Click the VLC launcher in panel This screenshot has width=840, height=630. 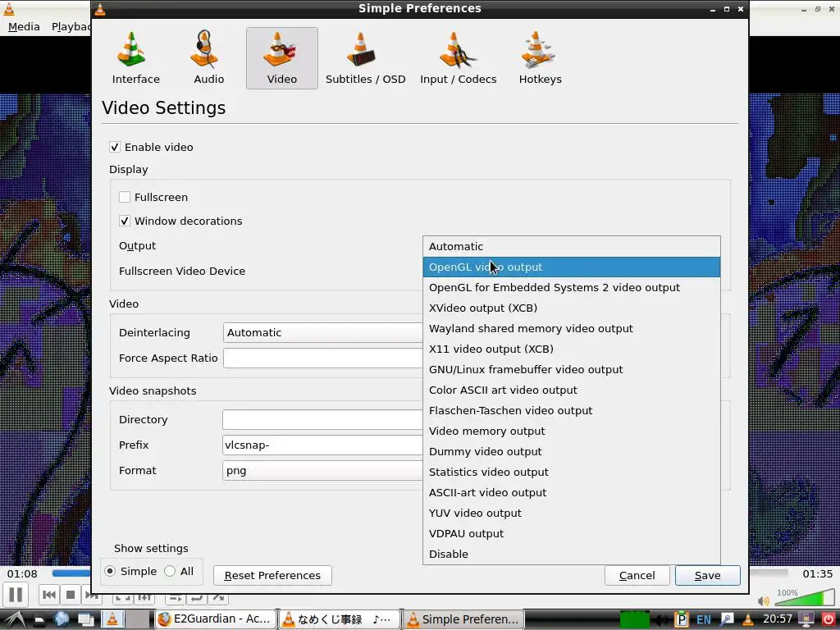(x=112, y=619)
